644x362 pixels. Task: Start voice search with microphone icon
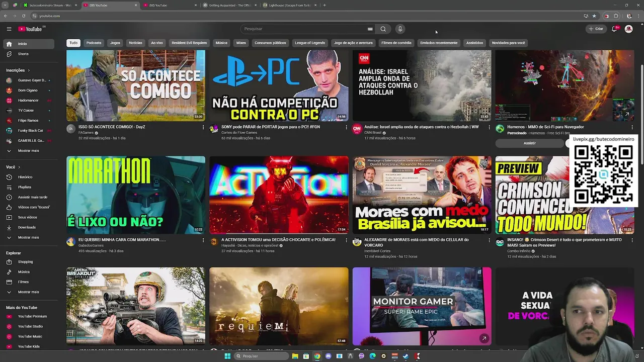pos(400,29)
